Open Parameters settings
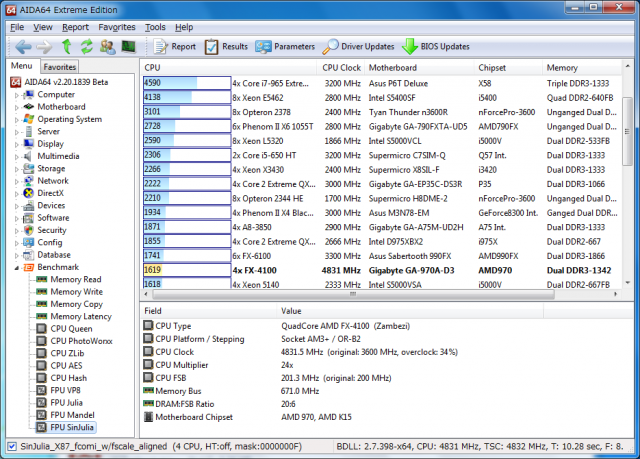This screenshot has width=640, height=459. 285,47
